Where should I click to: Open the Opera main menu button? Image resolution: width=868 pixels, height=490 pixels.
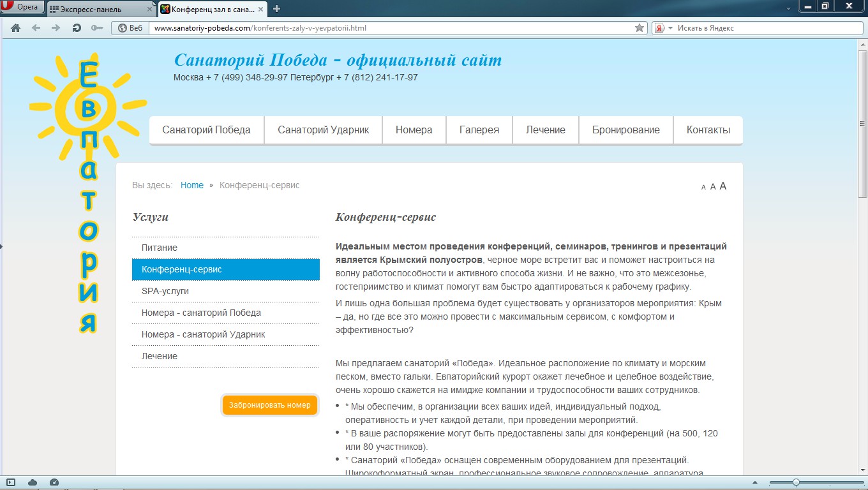pyautogui.click(x=22, y=7)
